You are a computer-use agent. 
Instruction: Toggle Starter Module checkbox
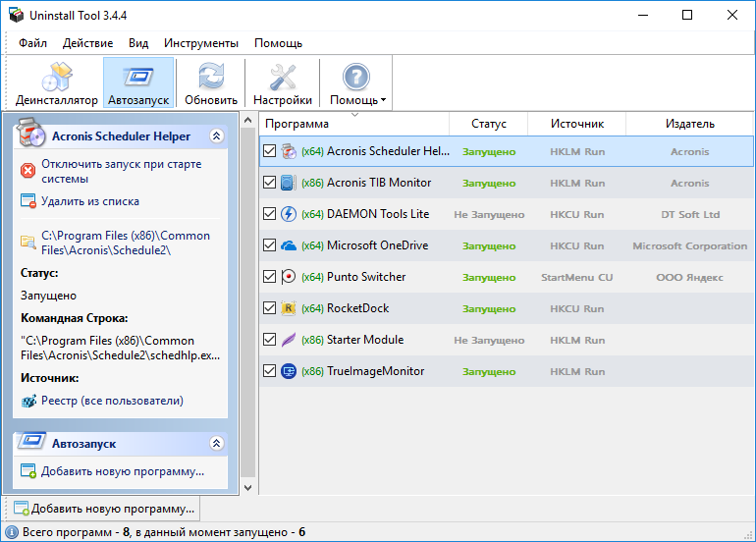270,340
